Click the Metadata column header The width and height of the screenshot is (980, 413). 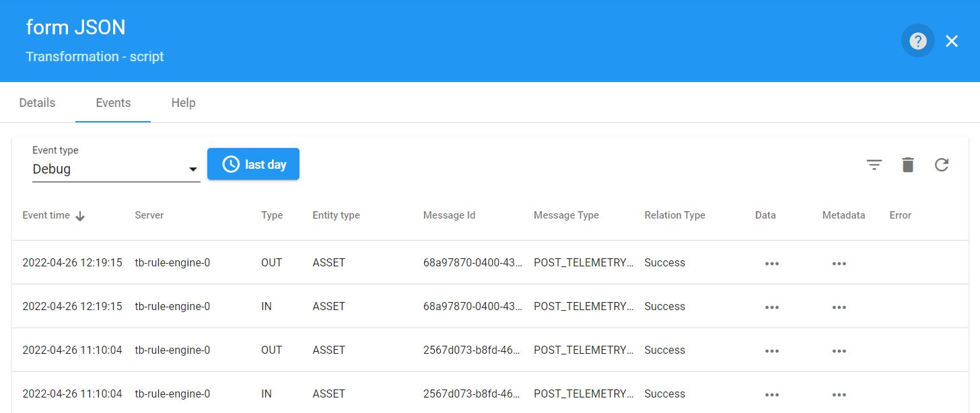coord(843,215)
